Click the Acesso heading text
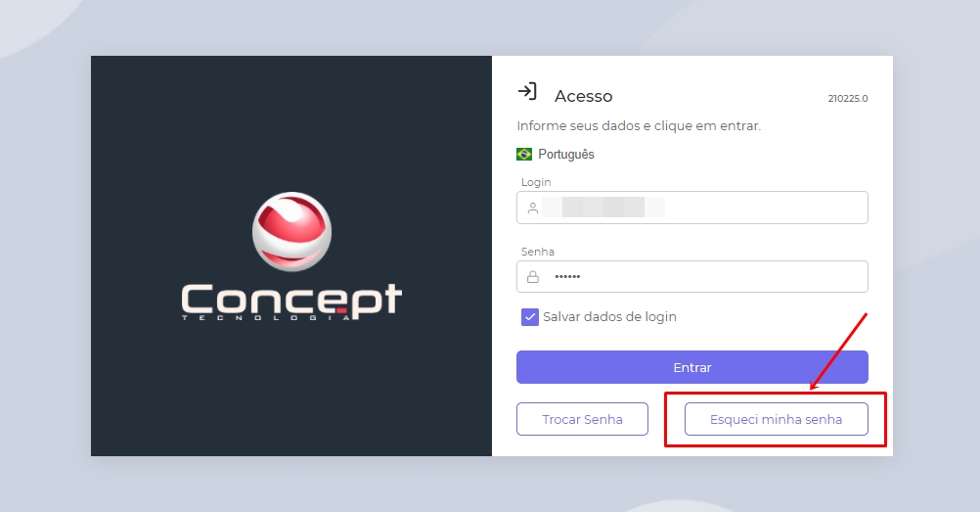 583,96
